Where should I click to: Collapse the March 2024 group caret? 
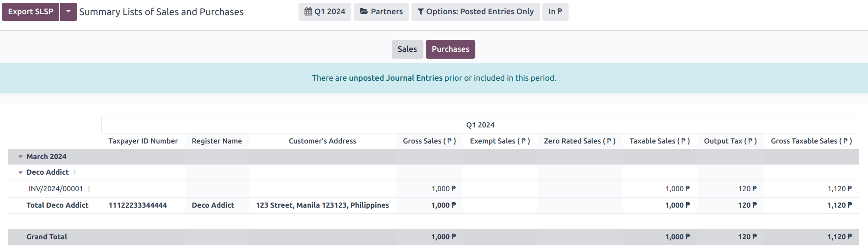21,157
